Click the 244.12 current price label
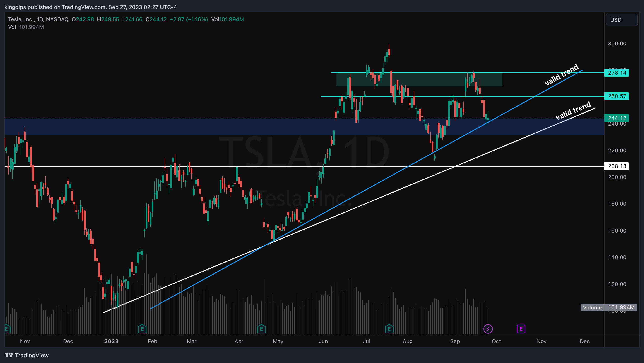The image size is (644, 363). [617, 118]
